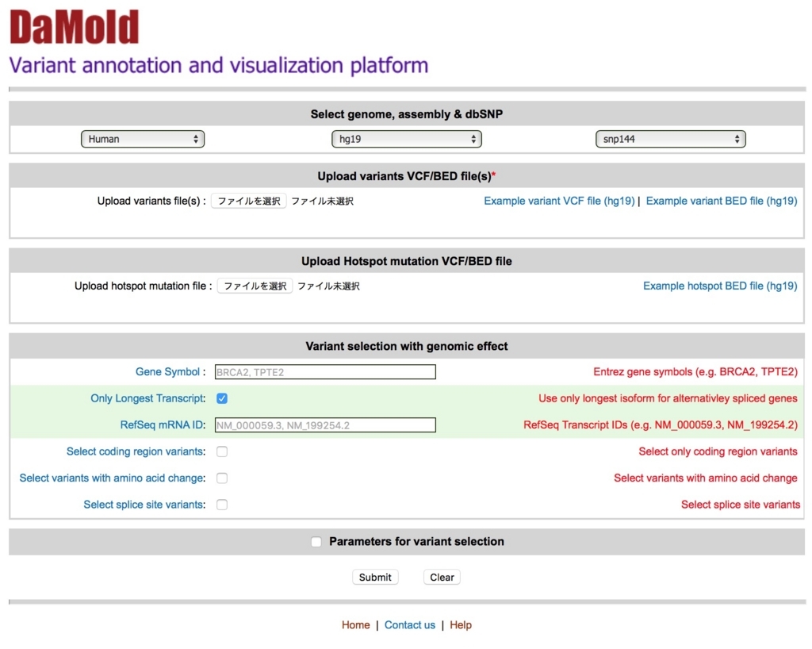Click the 'Gene Symbol :' label
Image resolution: width=812 pixels, height=649 pixels.
[x=170, y=372]
